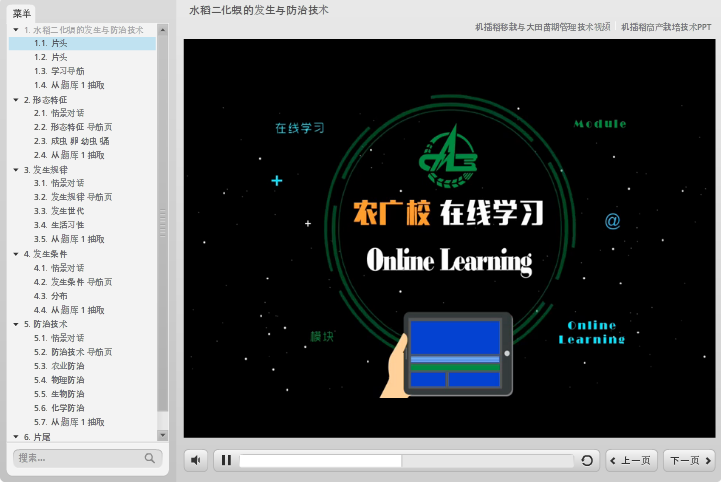Go to the next page 下一页
This screenshot has width=721, height=482.
[689, 460]
